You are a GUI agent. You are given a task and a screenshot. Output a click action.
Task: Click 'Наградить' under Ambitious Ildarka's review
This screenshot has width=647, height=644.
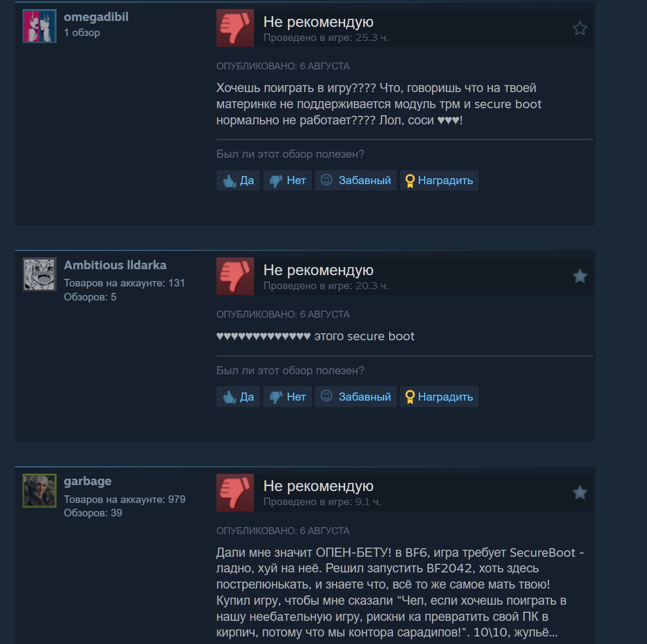click(439, 397)
